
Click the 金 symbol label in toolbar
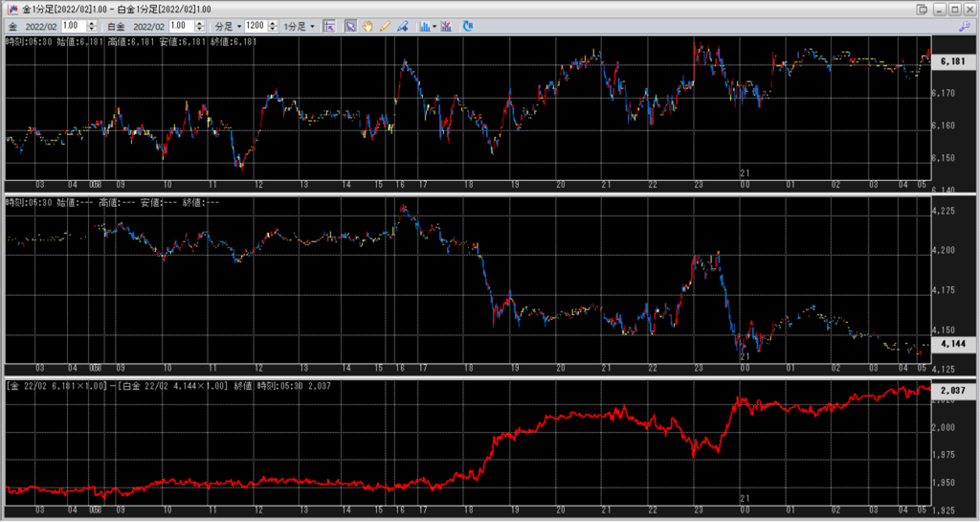click(x=11, y=26)
